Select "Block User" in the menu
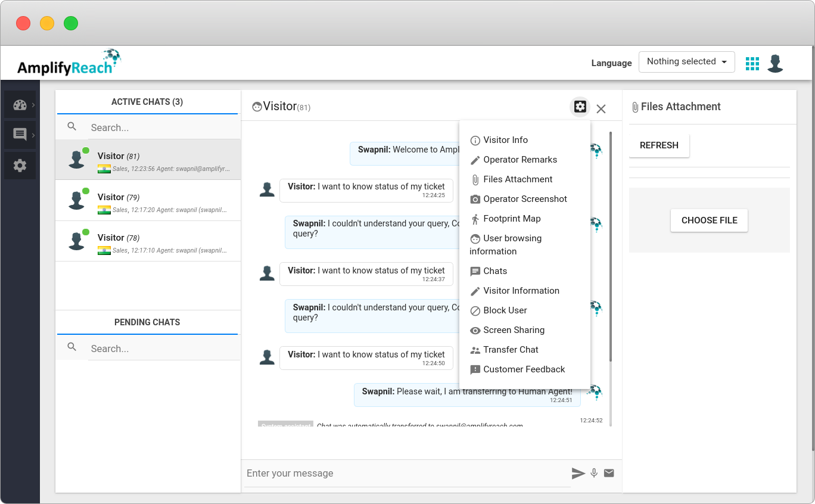The height and width of the screenshot is (504, 815). pyautogui.click(x=505, y=310)
